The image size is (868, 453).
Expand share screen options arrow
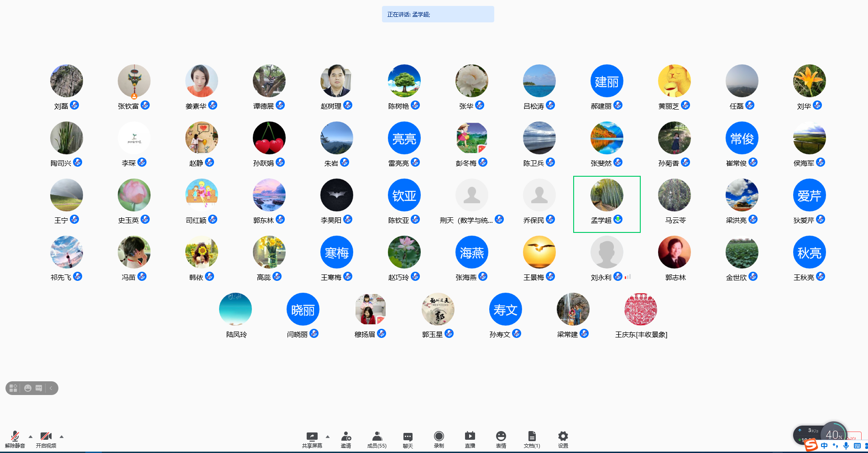click(x=328, y=437)
